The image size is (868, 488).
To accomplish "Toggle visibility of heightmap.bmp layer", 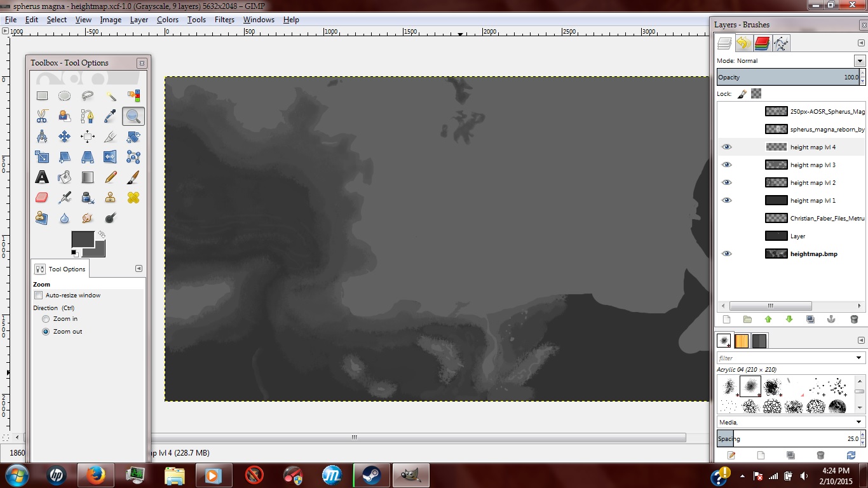I will [726, 254].
